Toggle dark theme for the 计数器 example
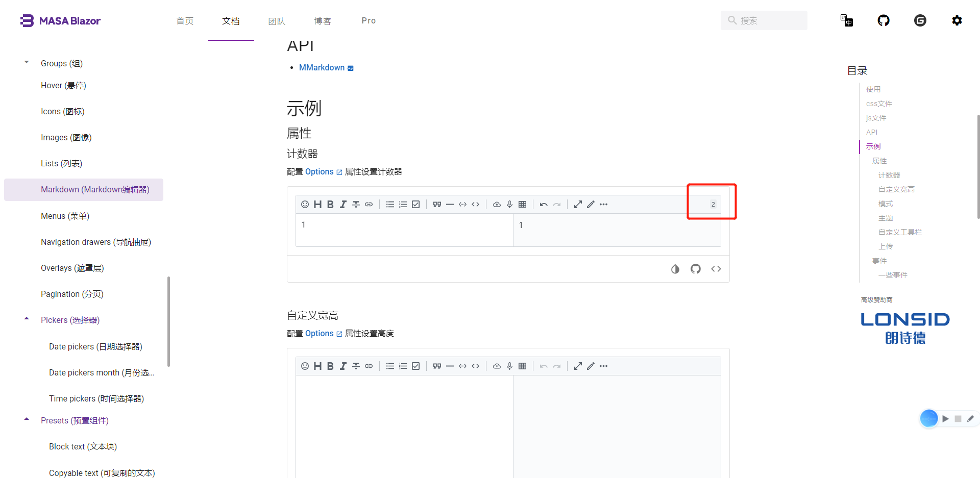This screenshot has width=980, height=478. pos(675,269)
